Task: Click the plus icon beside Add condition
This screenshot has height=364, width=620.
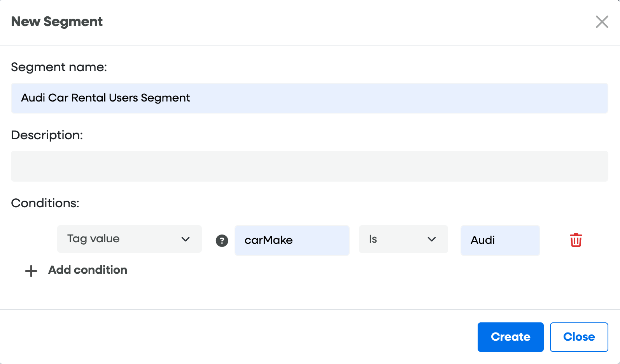Action: 31,271
